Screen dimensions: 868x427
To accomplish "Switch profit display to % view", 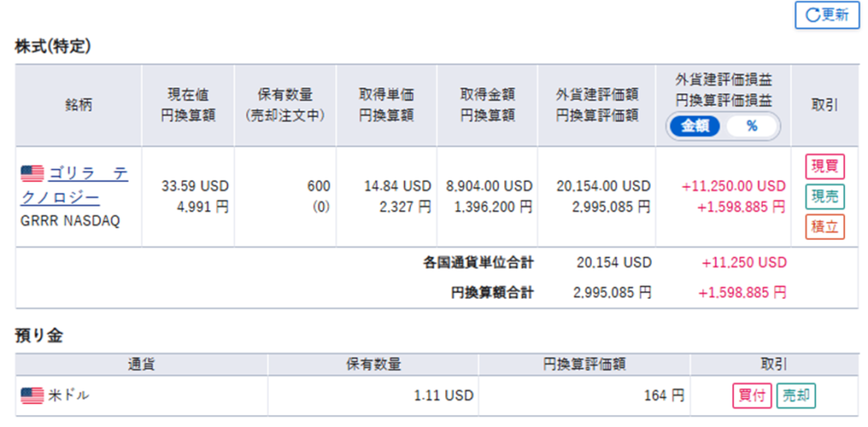I will pos(751,126).
